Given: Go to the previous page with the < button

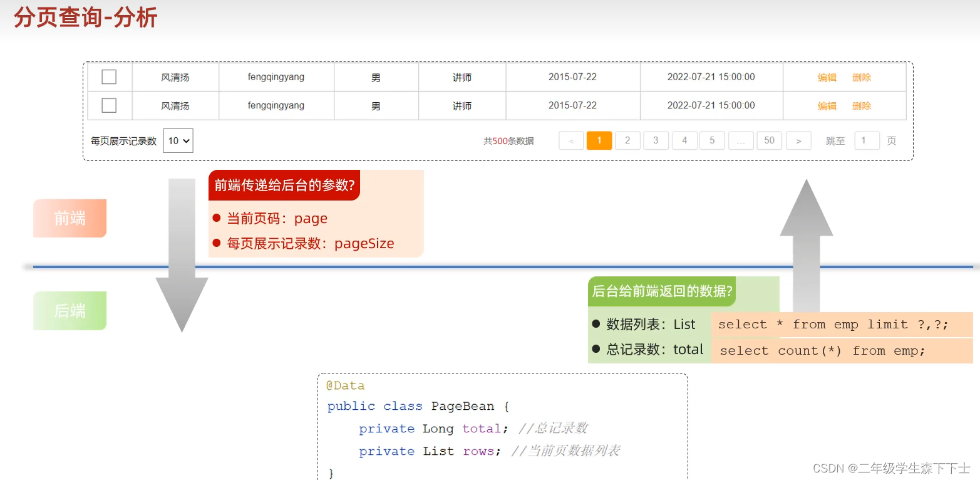Looking at the screenshot, I should [x=571, y=141].
